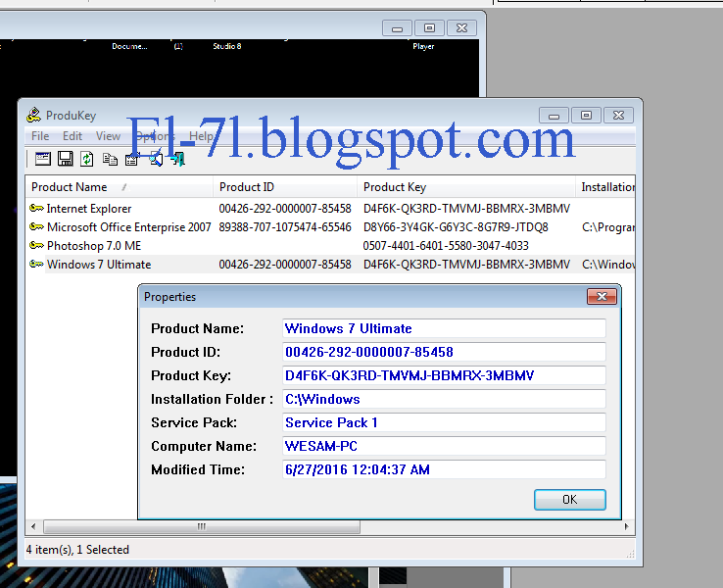This screenshot has width=723, height=588.
Task: Click the Copy Selected Items toolbar icon
Action: (110, 159)
